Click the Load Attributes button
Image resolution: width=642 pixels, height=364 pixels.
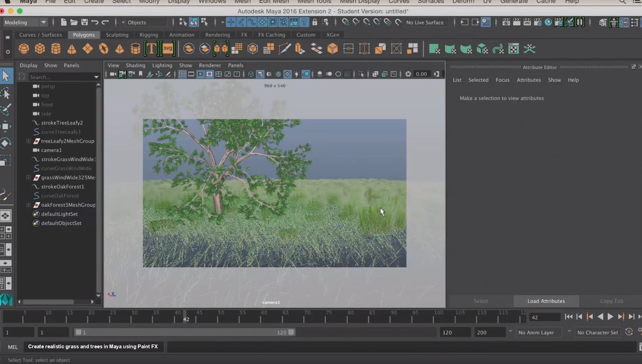pos(546,301)
